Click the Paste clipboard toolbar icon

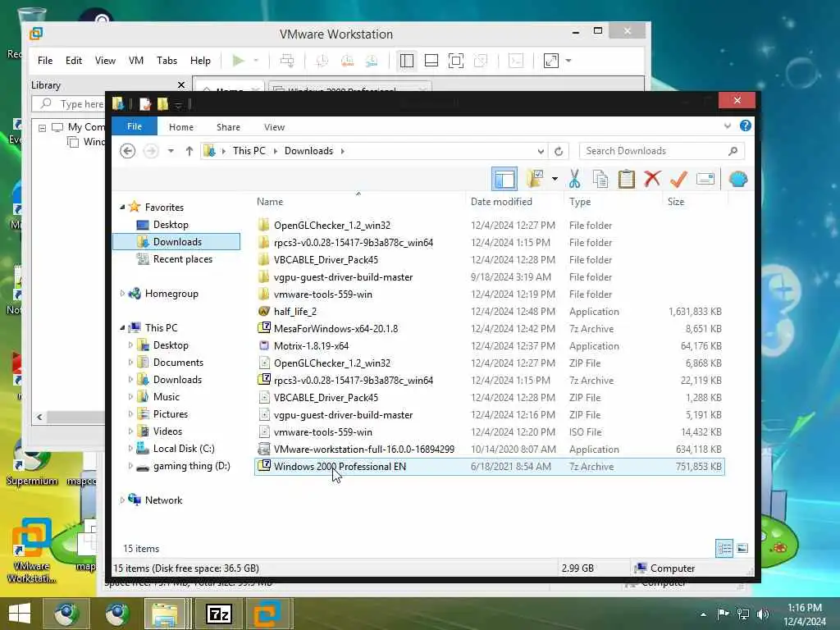tap(626, 179)
